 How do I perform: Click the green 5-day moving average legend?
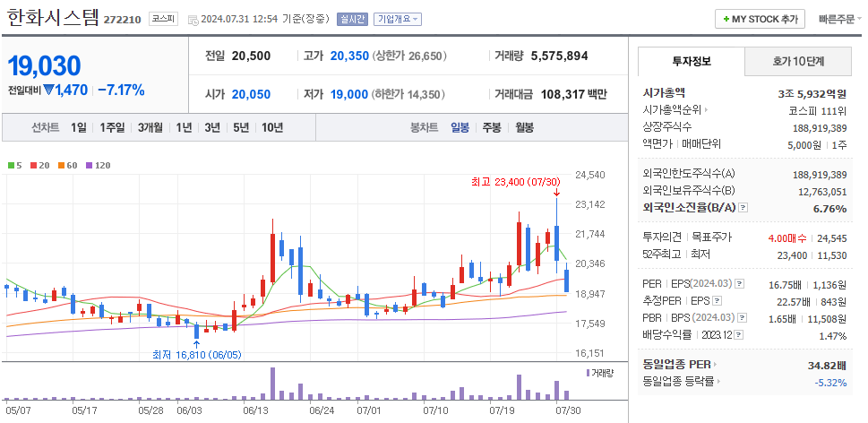(x=15, y=165)
